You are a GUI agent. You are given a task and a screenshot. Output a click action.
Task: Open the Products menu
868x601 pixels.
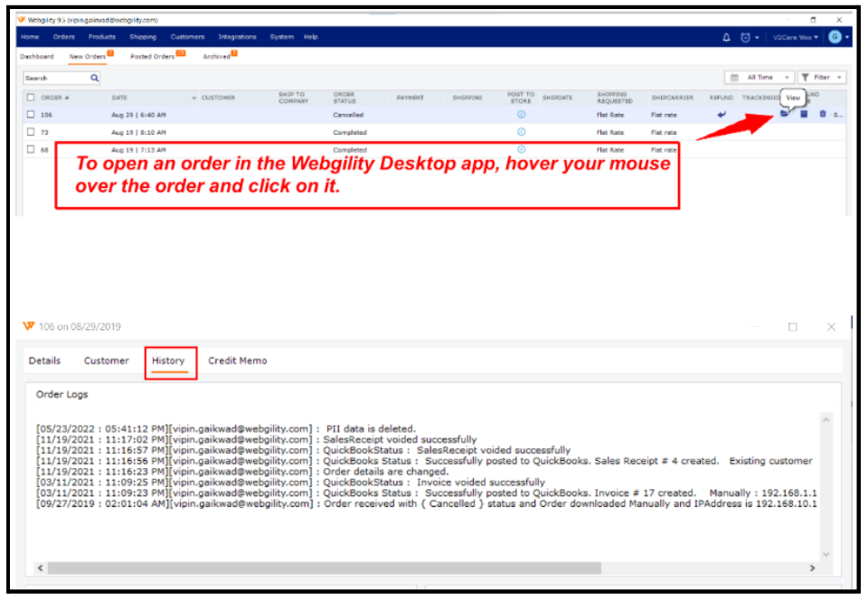tap(102, 37)
